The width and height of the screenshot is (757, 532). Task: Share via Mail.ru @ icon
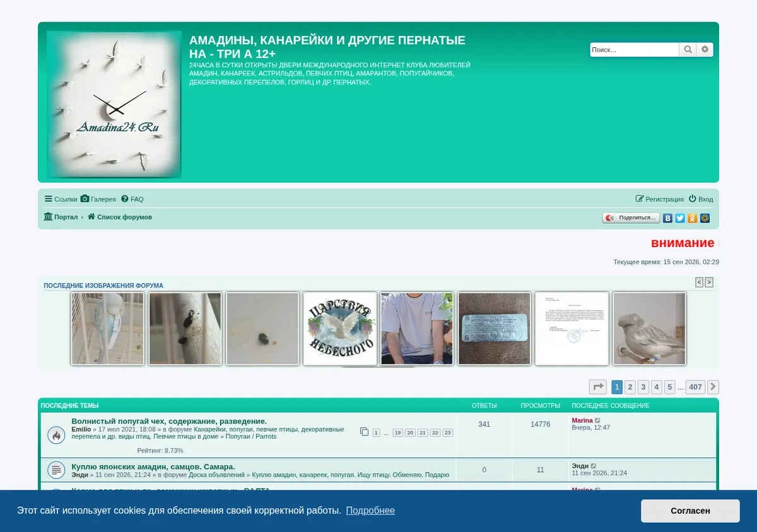705,218
